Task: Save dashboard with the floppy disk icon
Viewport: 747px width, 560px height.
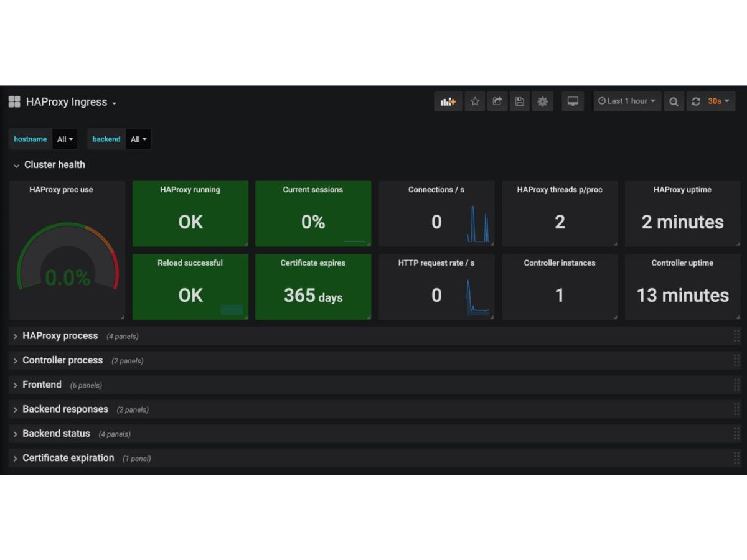Action: 520,101
